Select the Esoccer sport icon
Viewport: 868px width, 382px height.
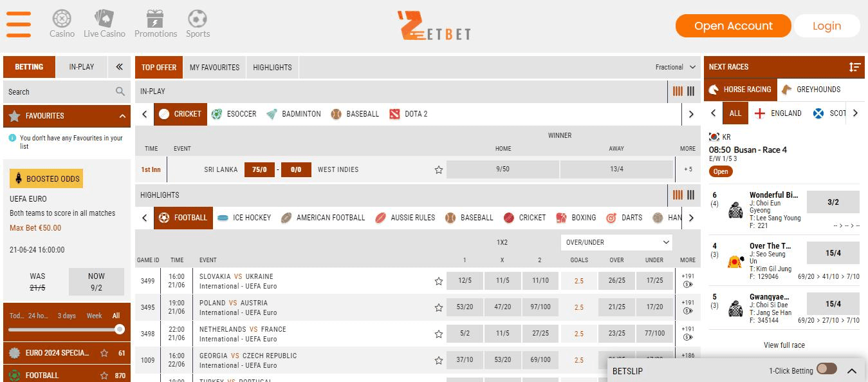point(217,114)
